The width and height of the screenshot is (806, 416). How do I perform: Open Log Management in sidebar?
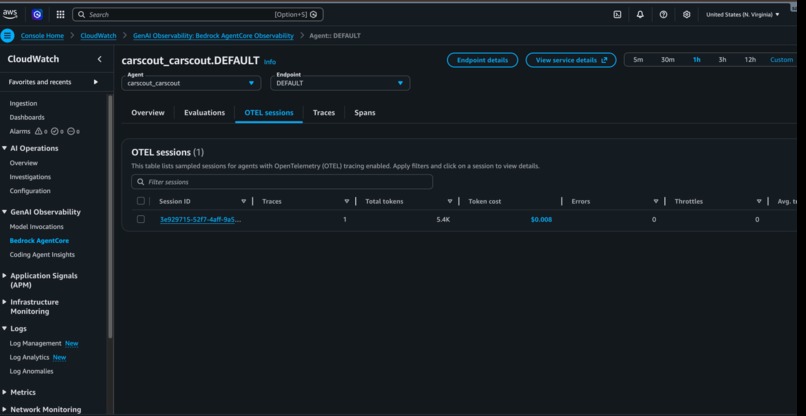(35, 343)
